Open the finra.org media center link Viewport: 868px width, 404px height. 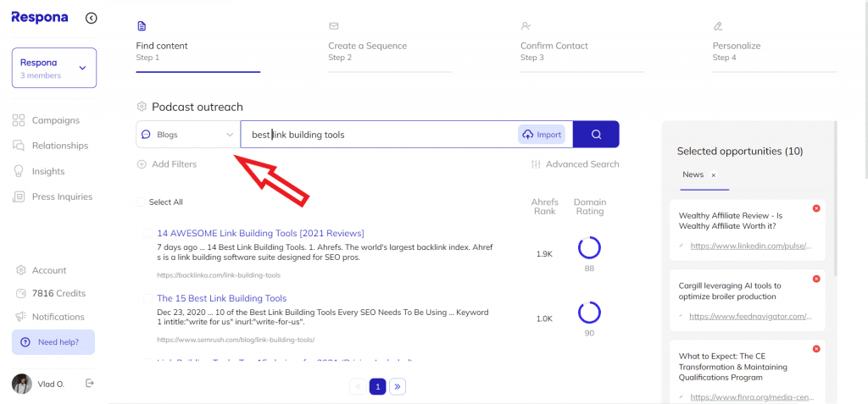751,397
